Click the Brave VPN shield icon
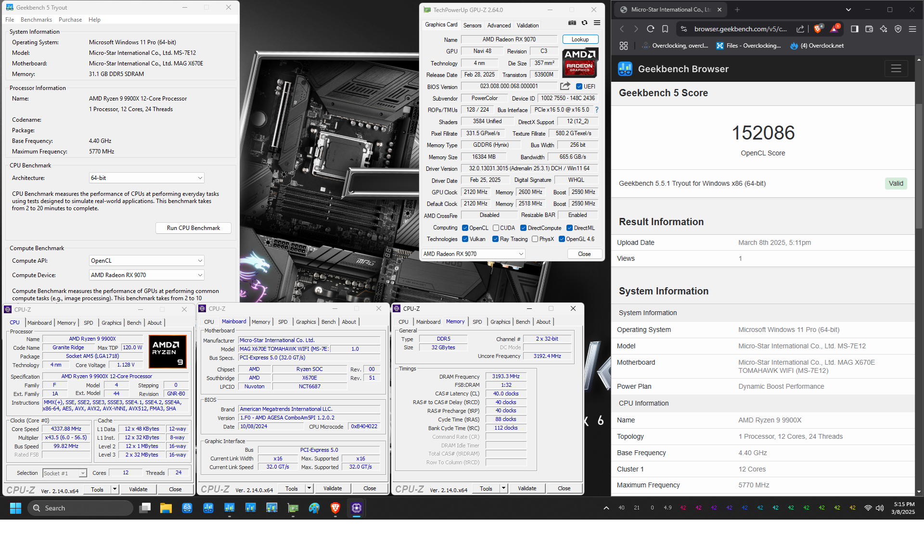This screenshot has height=560, width=924. [898, 29]
